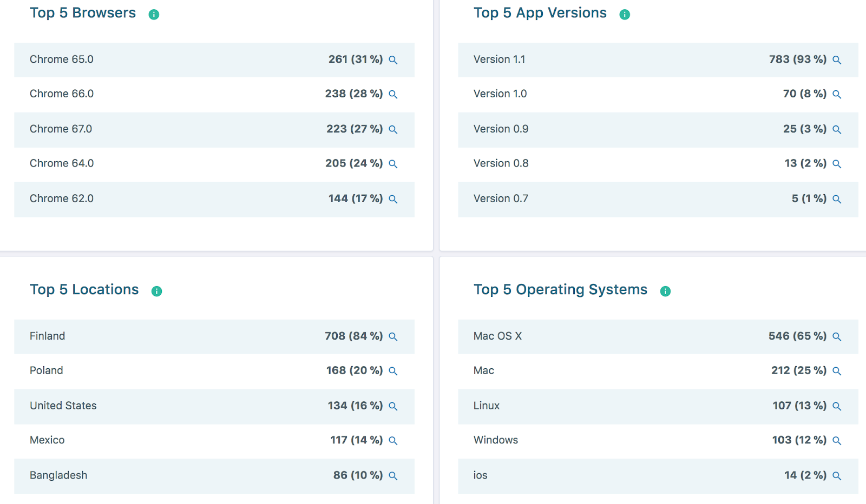Click the Version 1.1 label

(x=500, y=59)
